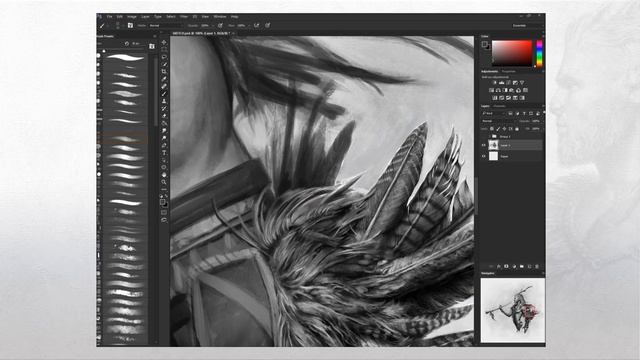This screenshot has height=360, width=640.
Task: Add a Black & White adjustment
Action: point(505,90)
